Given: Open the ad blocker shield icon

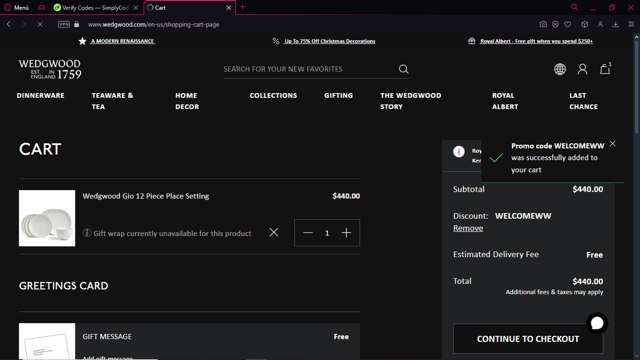Looking at the screenshot, I should pyautogui.click(x=555, y=24).
